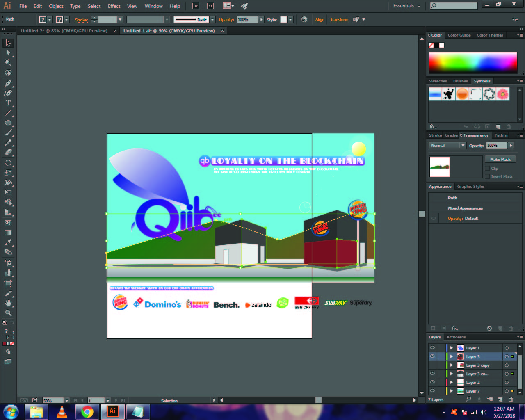Click the None fill swatch in Color panel
Screen dimensions: 525x420
431,45
